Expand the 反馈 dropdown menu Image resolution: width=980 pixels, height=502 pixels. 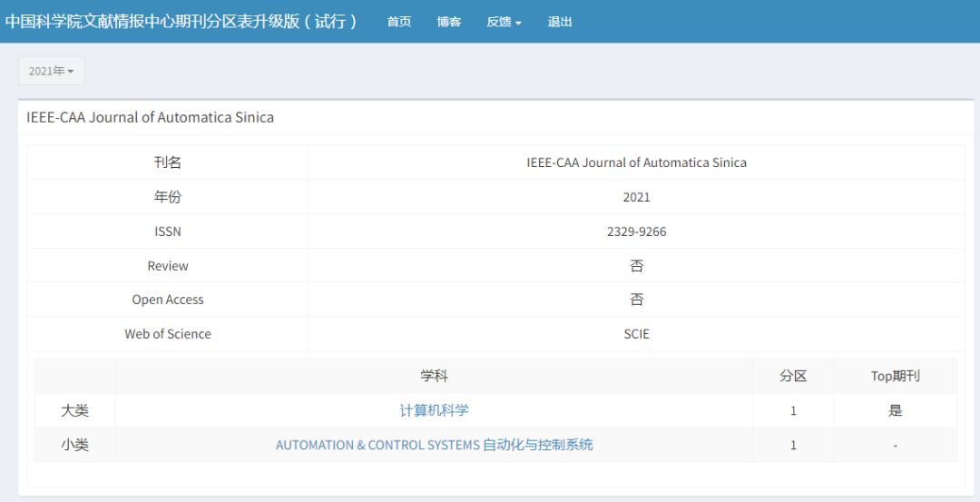pos(504,22)
